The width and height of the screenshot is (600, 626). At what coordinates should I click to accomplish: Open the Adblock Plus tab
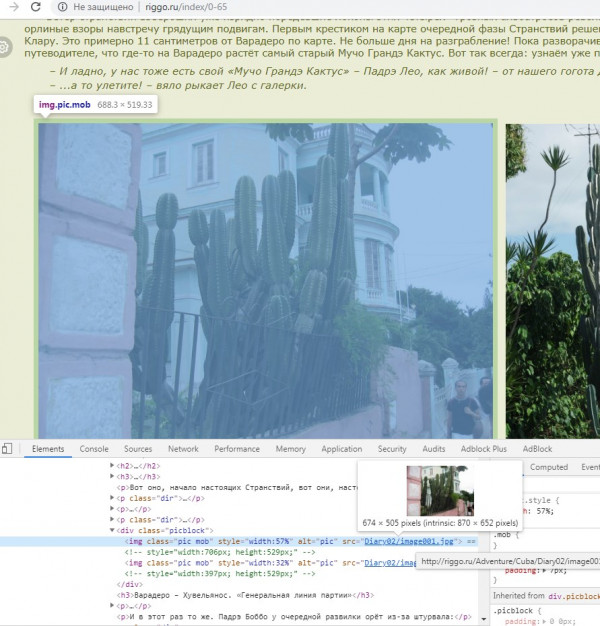[483, 449]
